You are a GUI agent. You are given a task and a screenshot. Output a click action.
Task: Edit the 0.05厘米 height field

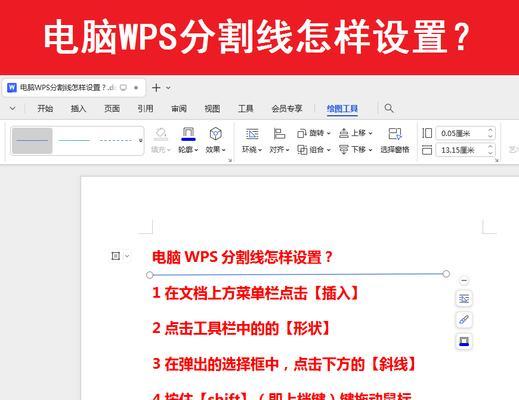[461, 133]
